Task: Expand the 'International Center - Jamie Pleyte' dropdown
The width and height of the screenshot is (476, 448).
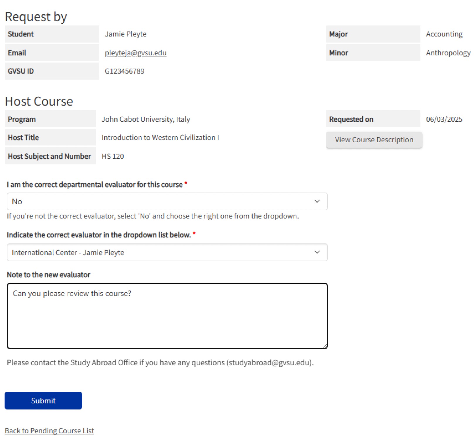Action: [x=167, y=252]
